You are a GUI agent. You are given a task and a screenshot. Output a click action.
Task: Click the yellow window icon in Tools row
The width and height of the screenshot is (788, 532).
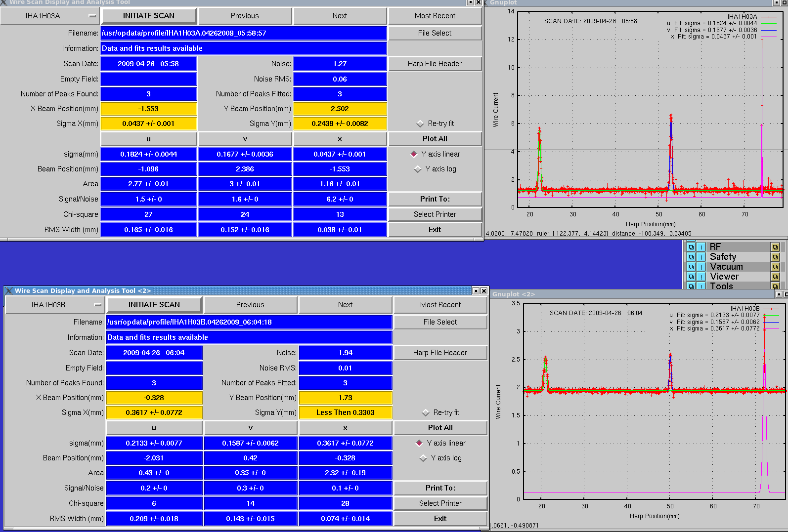tap(775, 286)
